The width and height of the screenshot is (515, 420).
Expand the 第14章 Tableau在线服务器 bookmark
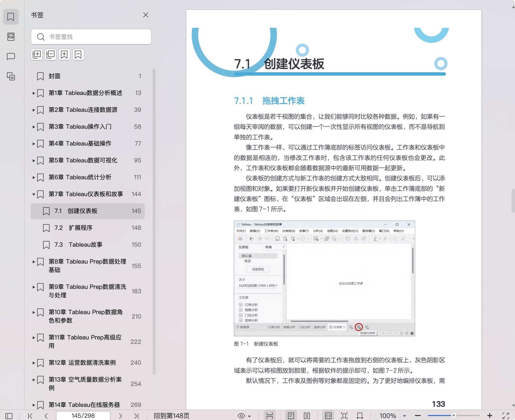pyautogui.click(x=33, y=405)
